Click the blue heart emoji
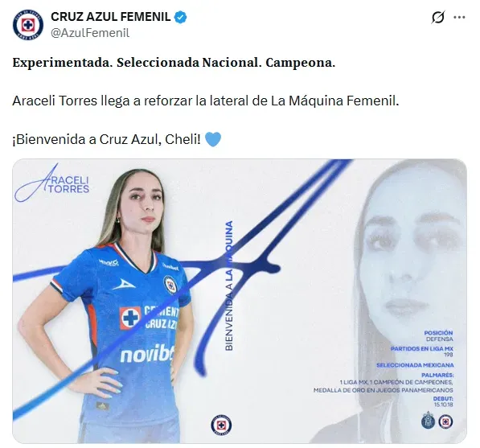Image resolution: width=480 pixels, height=448 pixels. pyautogui.click(x=213, y=139)
